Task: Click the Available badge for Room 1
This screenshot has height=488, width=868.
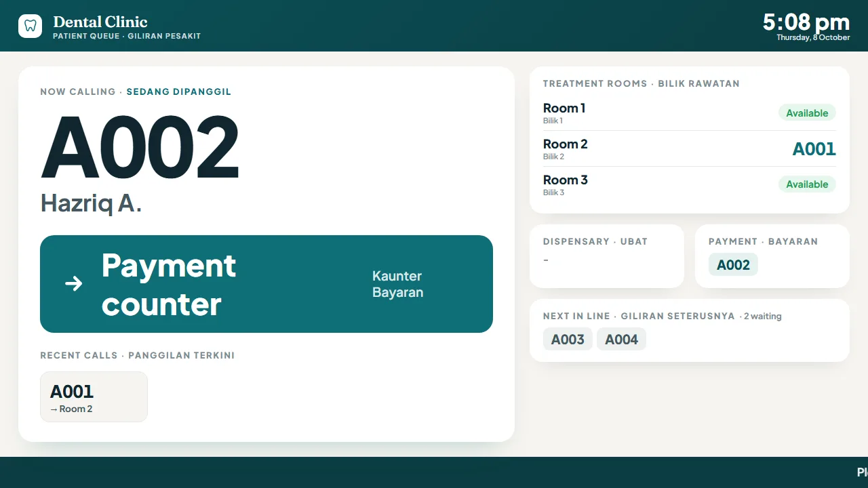Action: 807,113
